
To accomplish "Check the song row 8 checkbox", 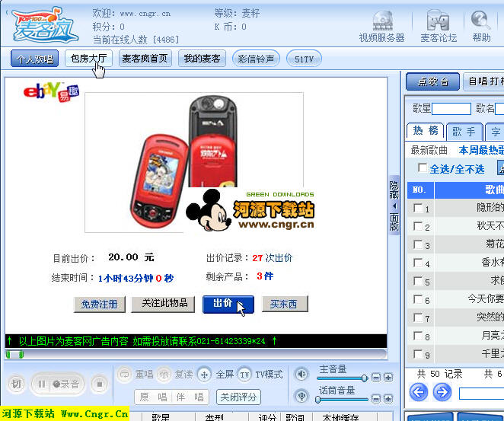I will tap(418, 336).
